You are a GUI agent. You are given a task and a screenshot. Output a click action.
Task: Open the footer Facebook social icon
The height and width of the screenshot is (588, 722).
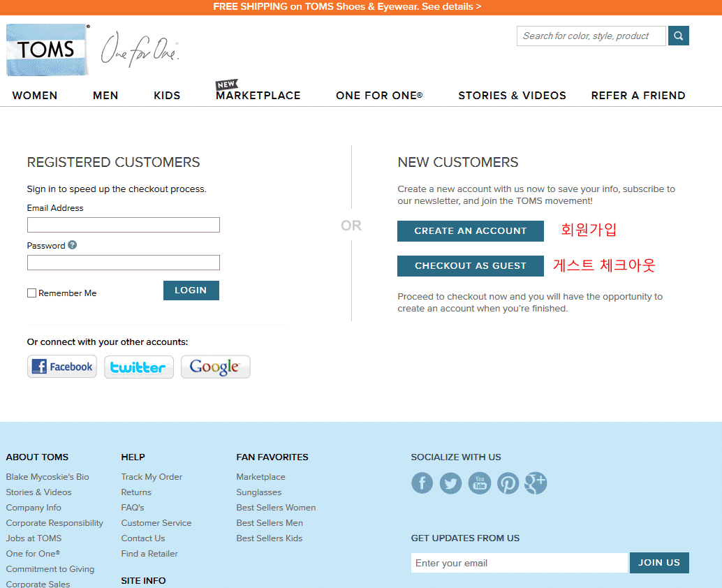[x=422, y=483]
